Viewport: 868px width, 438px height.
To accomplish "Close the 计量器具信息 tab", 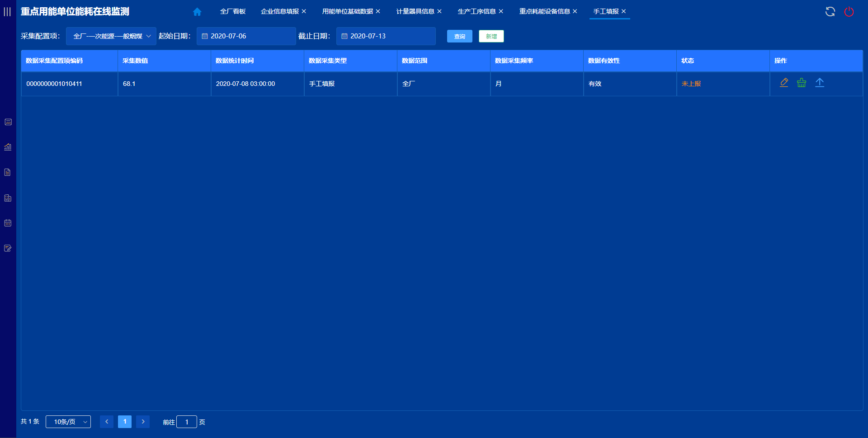I will 439,11.
